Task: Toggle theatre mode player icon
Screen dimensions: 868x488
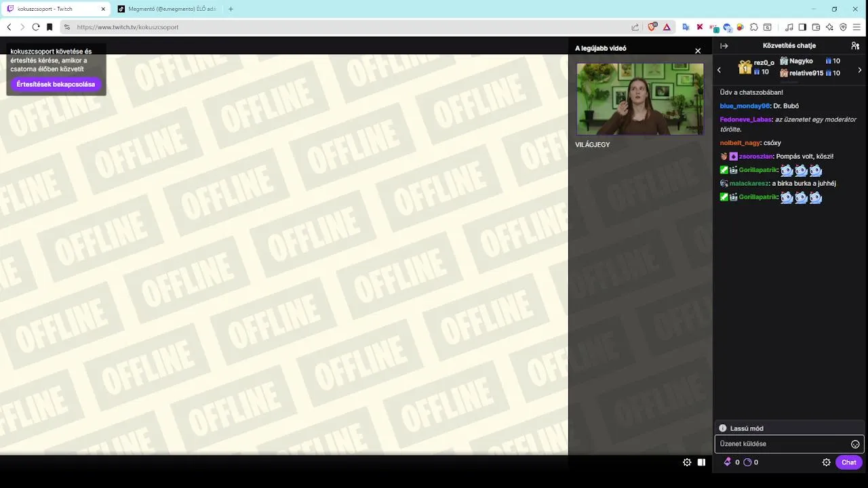Action: 702,462
